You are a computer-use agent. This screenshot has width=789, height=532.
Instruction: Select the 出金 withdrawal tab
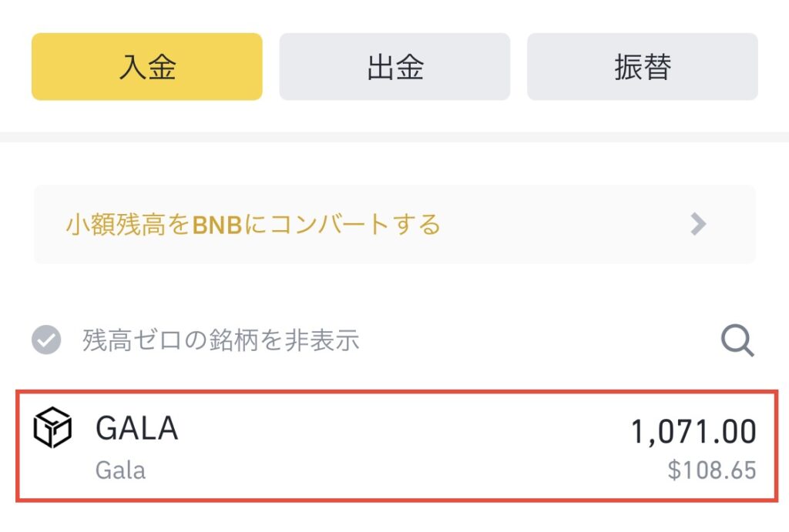coord(394,66)
